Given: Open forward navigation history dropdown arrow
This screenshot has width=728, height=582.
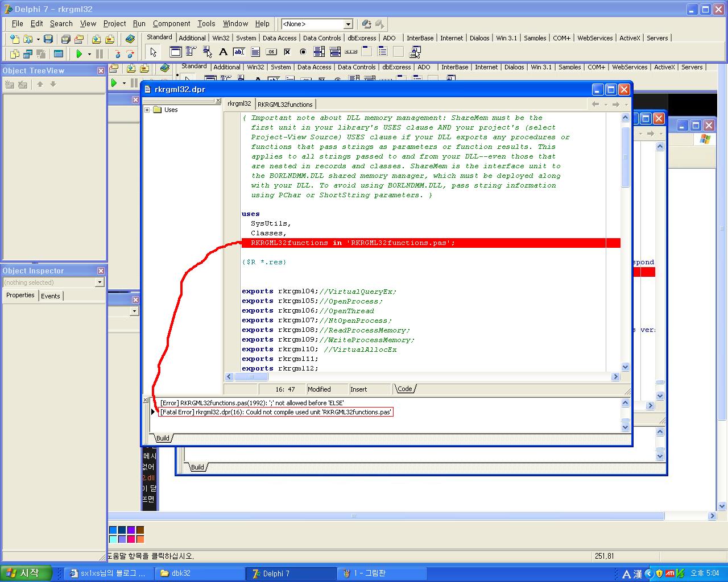Looking at the screenshot, I should [626, 104].
